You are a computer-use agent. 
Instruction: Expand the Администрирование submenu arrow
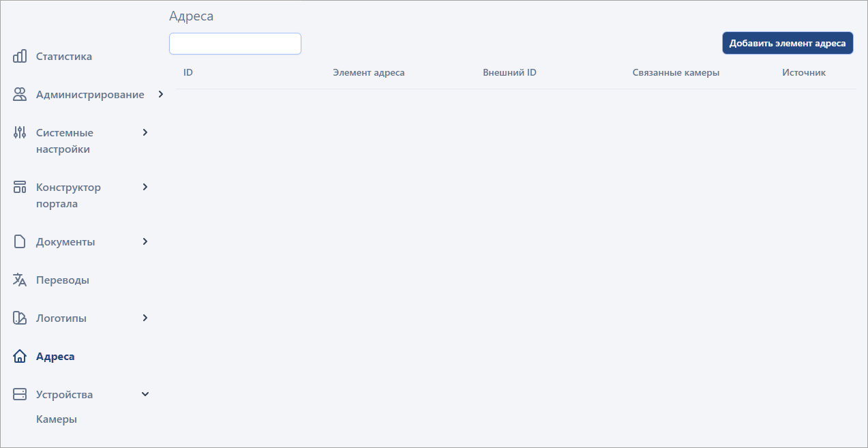click(161, 95)
